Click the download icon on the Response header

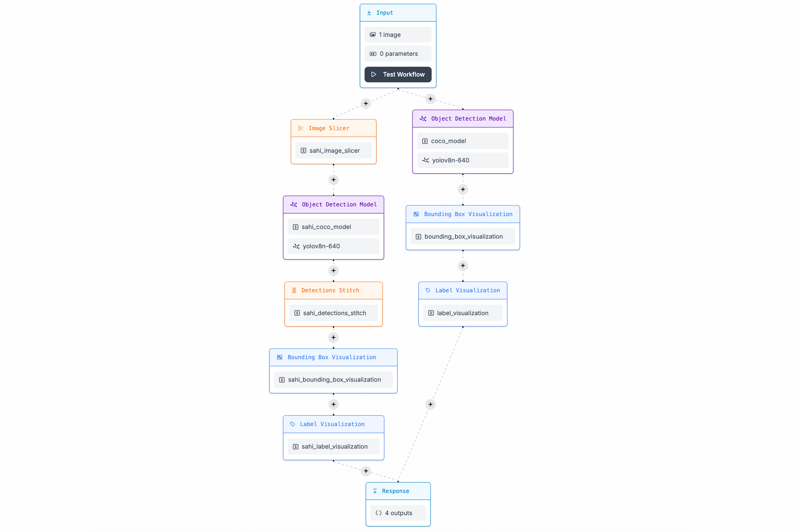pos(375,491)
